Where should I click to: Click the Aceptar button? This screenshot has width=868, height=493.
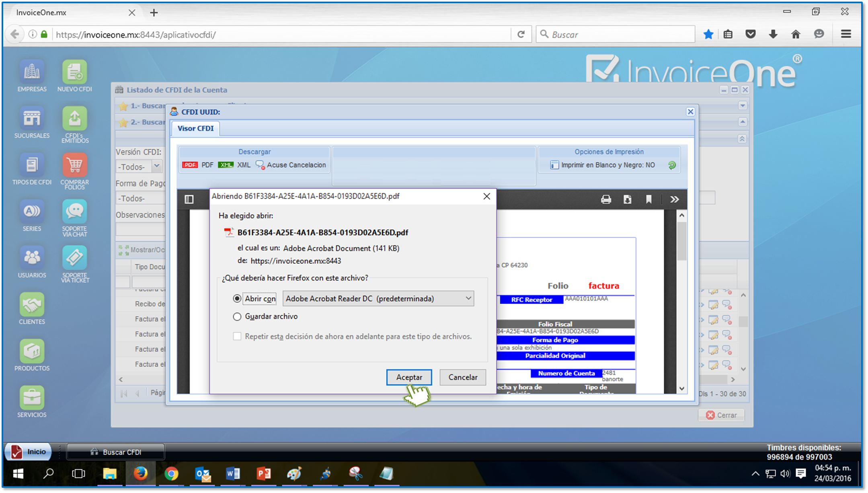point(409,377)
